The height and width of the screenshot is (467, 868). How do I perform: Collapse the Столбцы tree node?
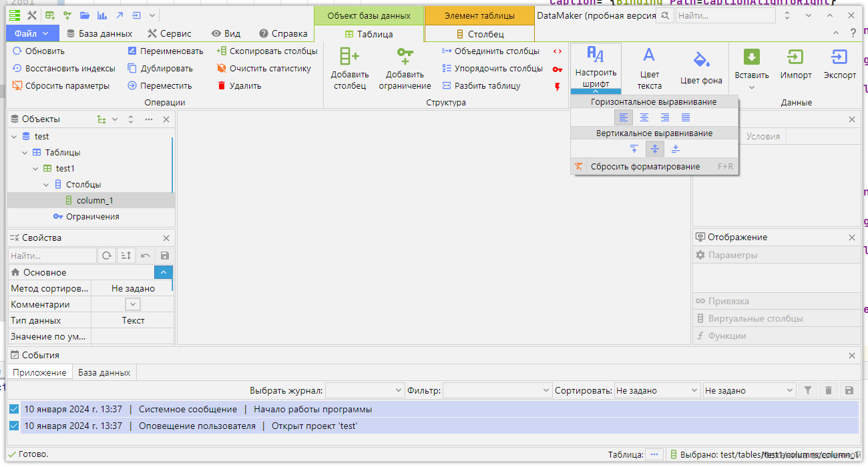[47, 185]
